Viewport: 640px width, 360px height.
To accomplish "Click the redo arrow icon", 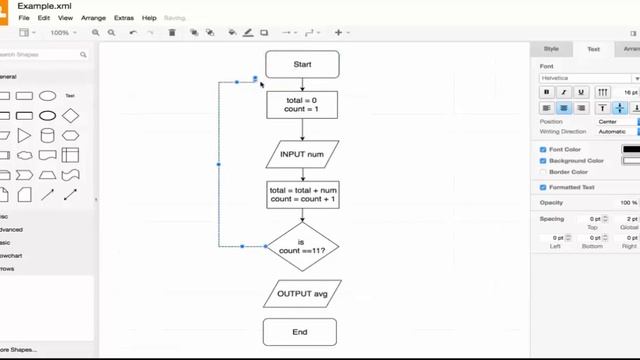I will [x=150, y=32].
